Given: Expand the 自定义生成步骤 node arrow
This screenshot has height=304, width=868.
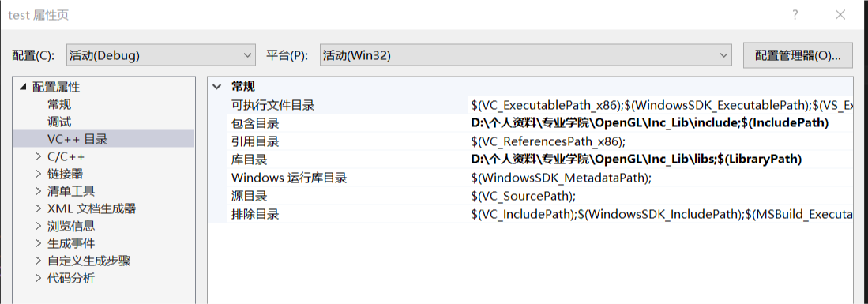Looking at the screenshot, I should pos(38,261).
